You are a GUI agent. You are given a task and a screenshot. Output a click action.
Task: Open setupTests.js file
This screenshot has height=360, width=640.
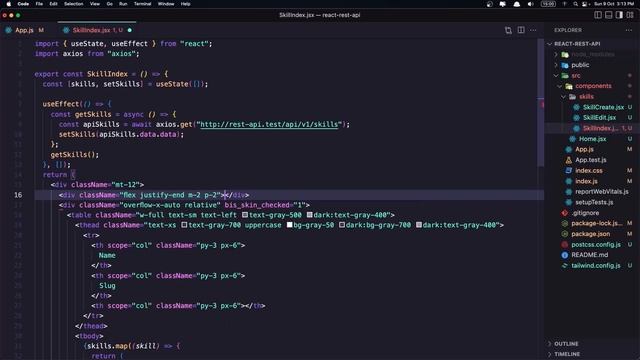pyautogui.click(x=594, y=202)
